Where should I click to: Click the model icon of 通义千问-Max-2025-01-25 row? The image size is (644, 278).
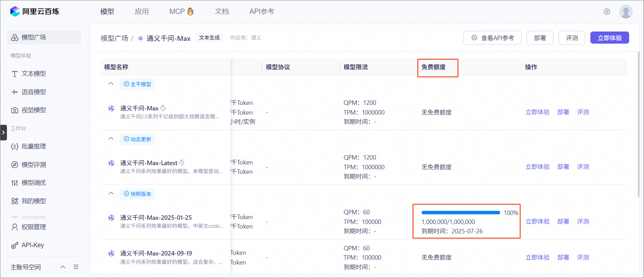point(111,218)
